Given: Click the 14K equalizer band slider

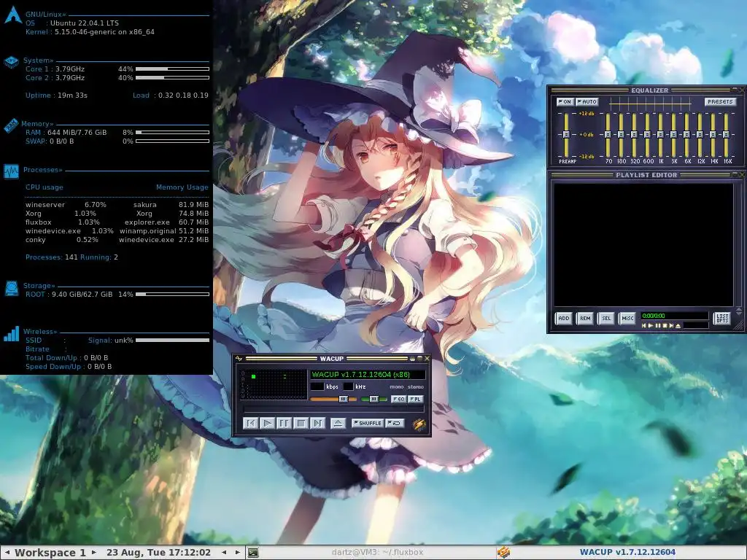Looking at the screenshot, I should coord(713,135).
